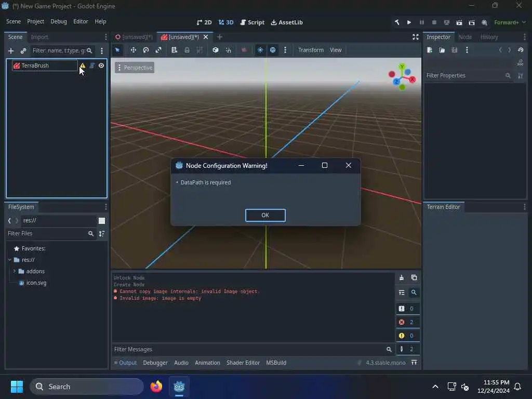Image resolution: width=532 pixels, height=399 pixels.
Task: Open the viewport View menu
Action: [x=336, y=50]
